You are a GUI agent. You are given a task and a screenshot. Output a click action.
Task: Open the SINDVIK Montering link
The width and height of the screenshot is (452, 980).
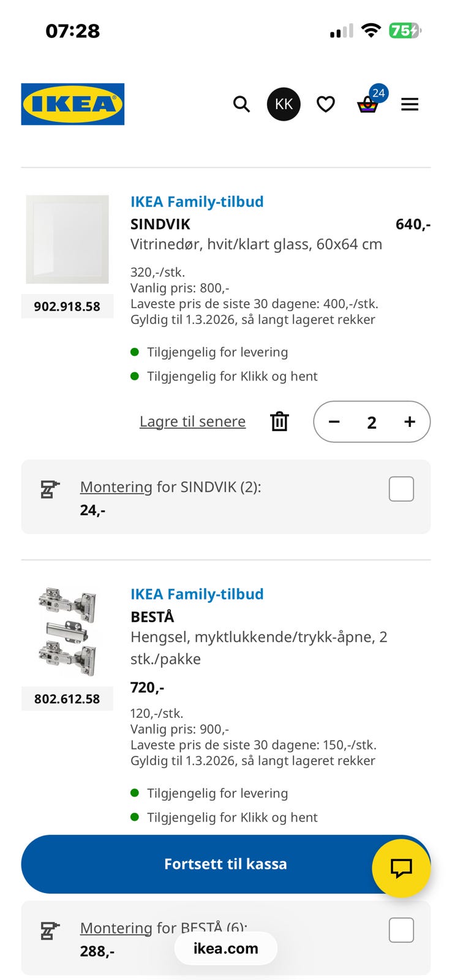click(x=116, y=487)
